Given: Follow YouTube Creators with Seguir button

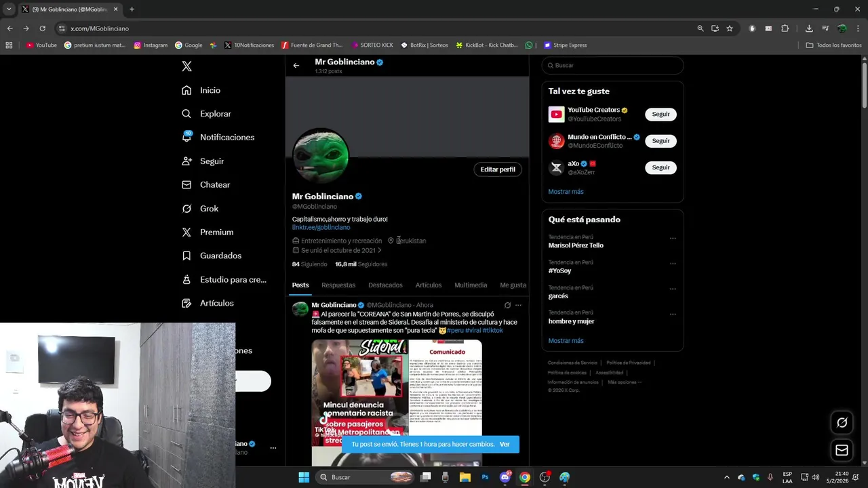Looking at the screenshot, I should coord(660,115).
